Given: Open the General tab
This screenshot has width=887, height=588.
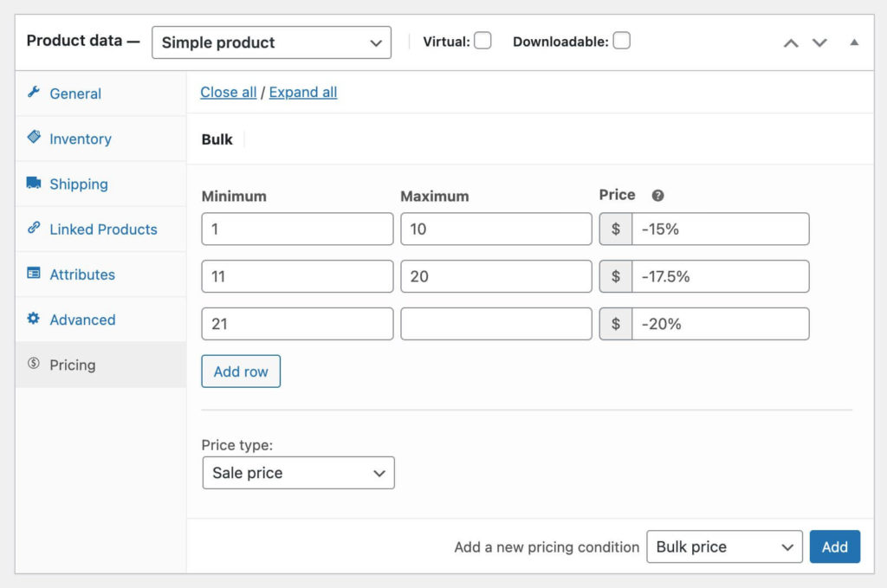Looking at the screenshot, I should point(100,94).
